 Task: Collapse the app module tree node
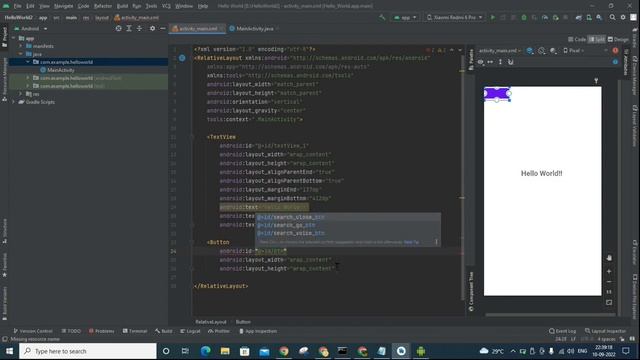click(13, 38)
